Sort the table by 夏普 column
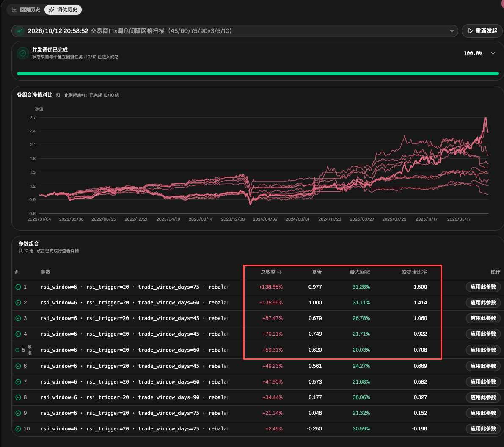The width and height of the screenshot is (504, 447). pos(317,272)
